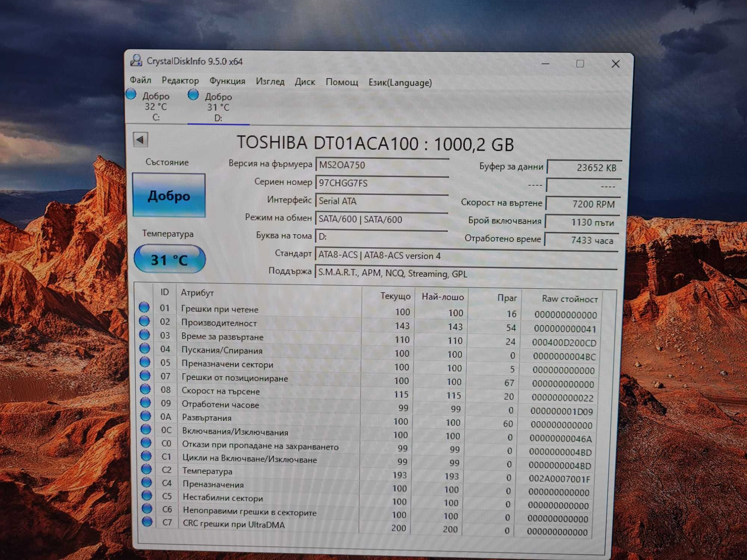Click the blue health circle of disk C:
747x560 pixels.
131,94
